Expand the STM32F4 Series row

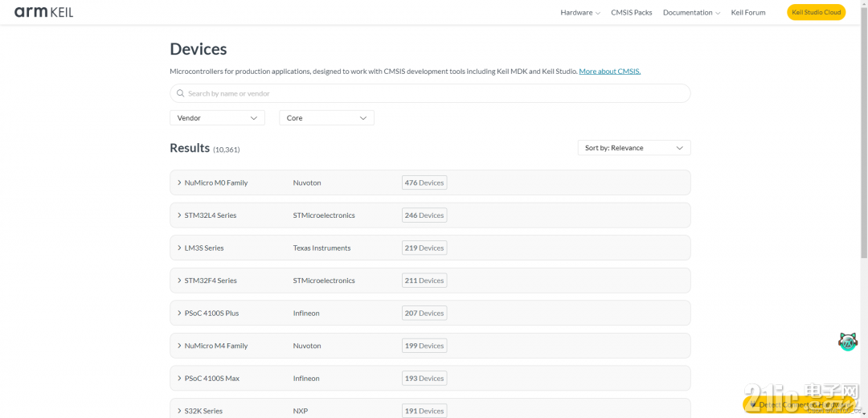(430, 281)
